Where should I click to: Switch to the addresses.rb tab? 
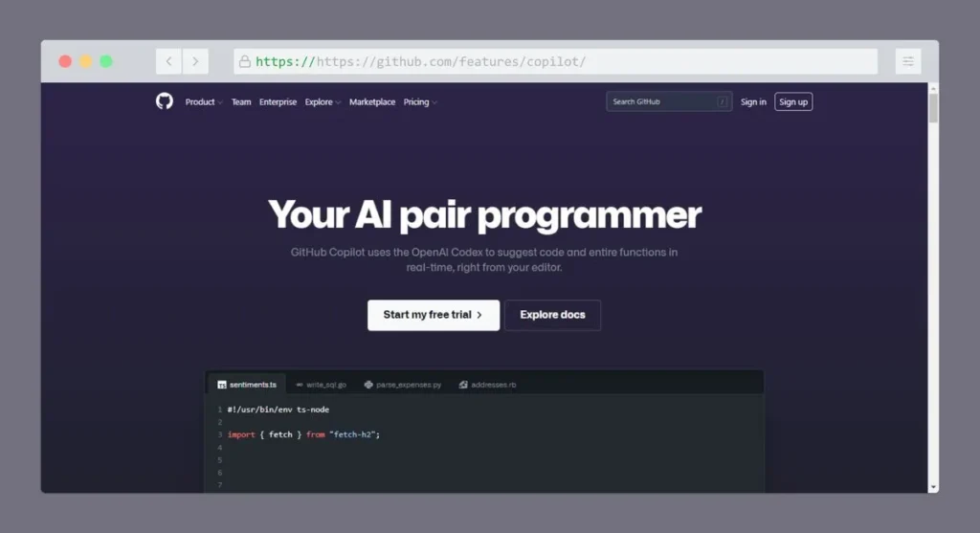click(488, 385)
